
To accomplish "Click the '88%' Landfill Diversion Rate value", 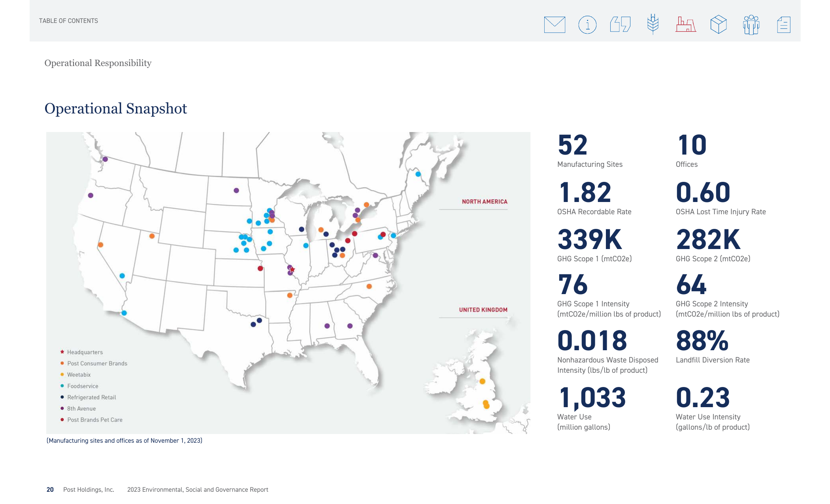I will click(x=702, y=341).
